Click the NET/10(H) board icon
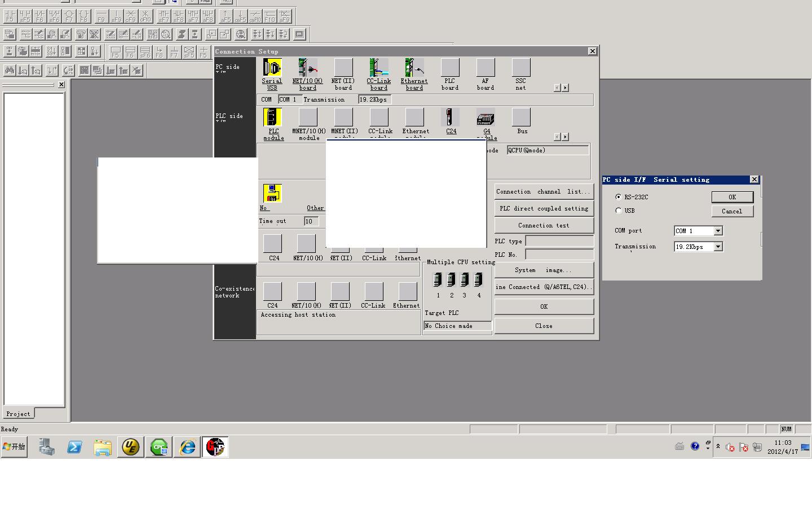The height and width of the screenshot is (508, 812). 307,68
